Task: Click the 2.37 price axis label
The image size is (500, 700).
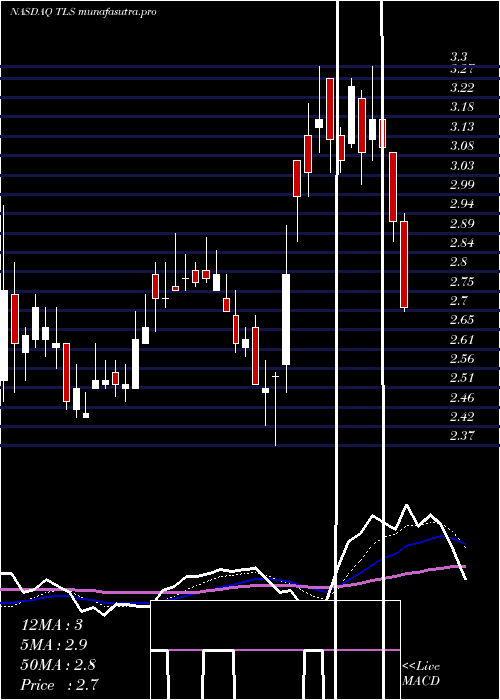Action: (x=461, y=435)
